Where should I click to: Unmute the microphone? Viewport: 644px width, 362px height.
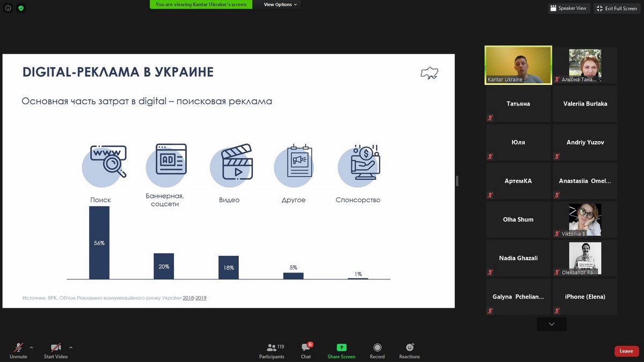pos(18,350)
